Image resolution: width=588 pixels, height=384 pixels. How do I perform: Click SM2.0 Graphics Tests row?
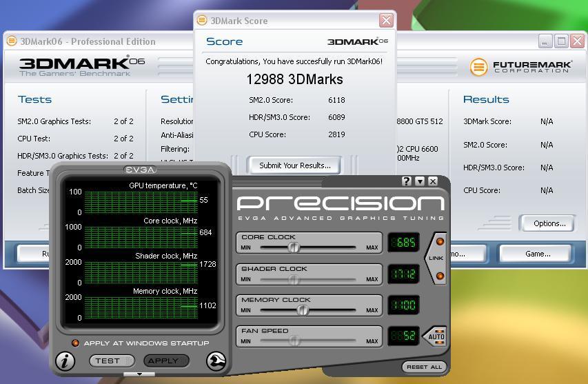[x=75, y=121]
